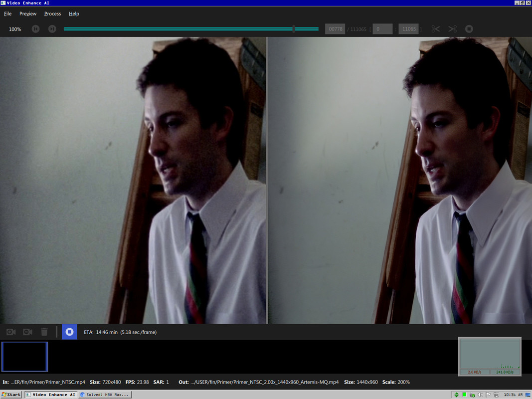Click the current frame number field 00778
532x399 pixels.
(x=335, y=29)
